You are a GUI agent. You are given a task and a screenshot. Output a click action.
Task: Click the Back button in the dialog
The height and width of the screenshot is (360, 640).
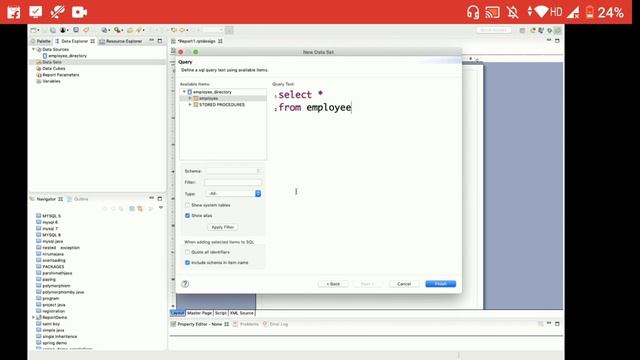click(333, 284)
